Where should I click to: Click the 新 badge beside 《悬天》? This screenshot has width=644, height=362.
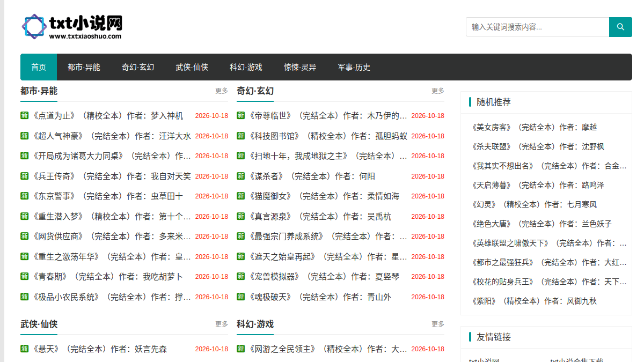tap(24, 349)
